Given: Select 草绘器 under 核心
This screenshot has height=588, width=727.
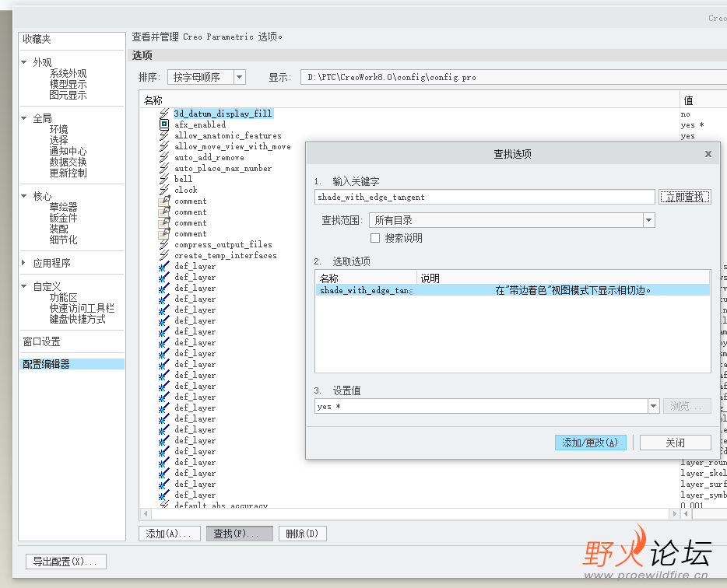Looking at the screenshot, I should click(64, 207).
